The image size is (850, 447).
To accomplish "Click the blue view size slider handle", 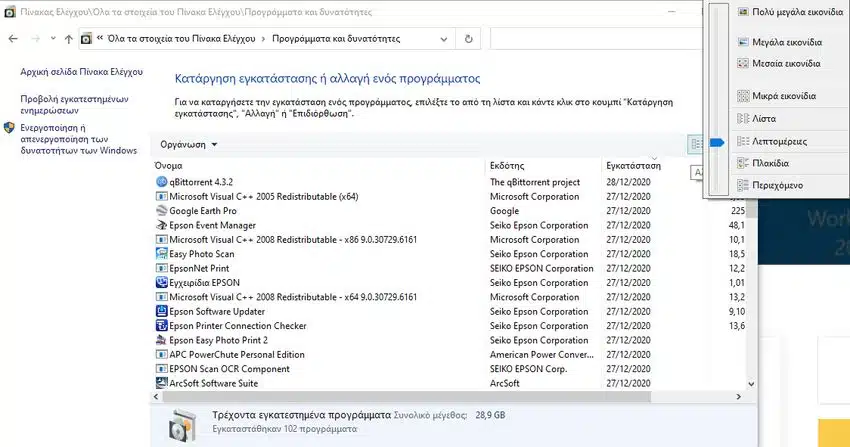I will (x=717, y=142).
